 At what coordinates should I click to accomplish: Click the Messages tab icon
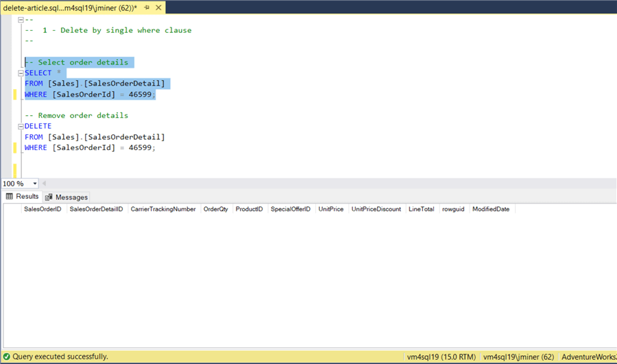pyautogui.click(x=49, y=197)
